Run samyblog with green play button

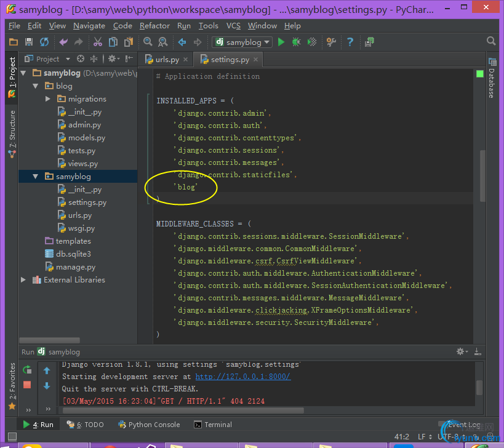click(281, 42)
